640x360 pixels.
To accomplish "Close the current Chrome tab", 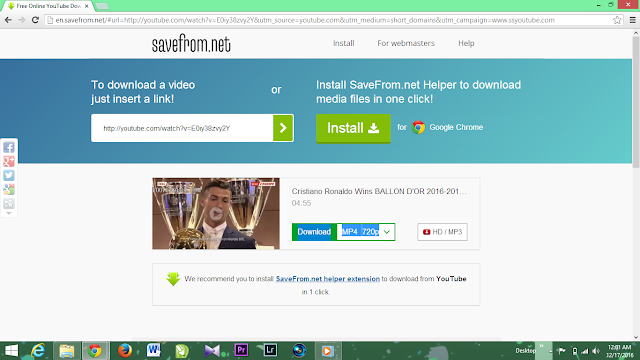I will click(x=87, y=6).
